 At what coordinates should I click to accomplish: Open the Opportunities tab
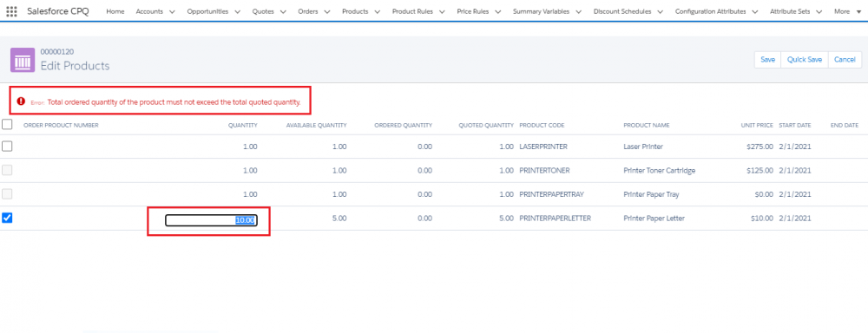pos(207,11)
